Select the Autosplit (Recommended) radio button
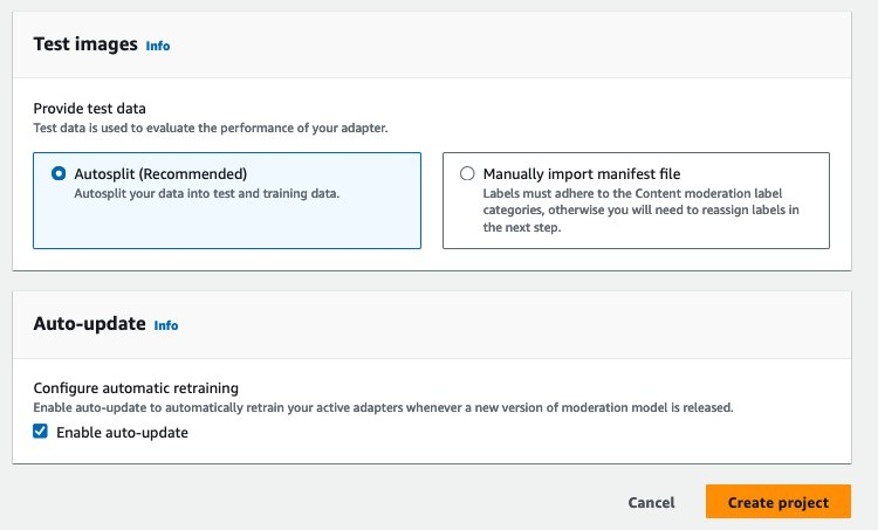Screen dimensions: 879x531 tap(59, 174)
